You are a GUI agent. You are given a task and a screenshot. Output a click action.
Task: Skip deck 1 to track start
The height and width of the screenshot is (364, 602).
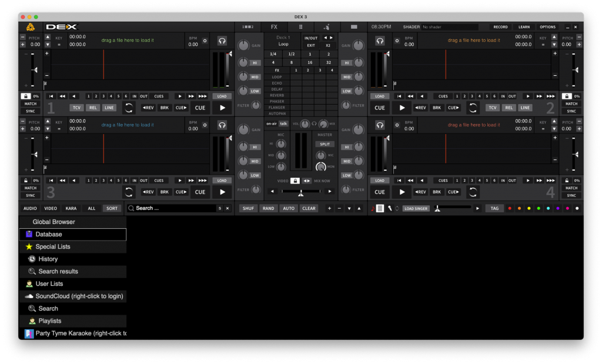(51, 96)
